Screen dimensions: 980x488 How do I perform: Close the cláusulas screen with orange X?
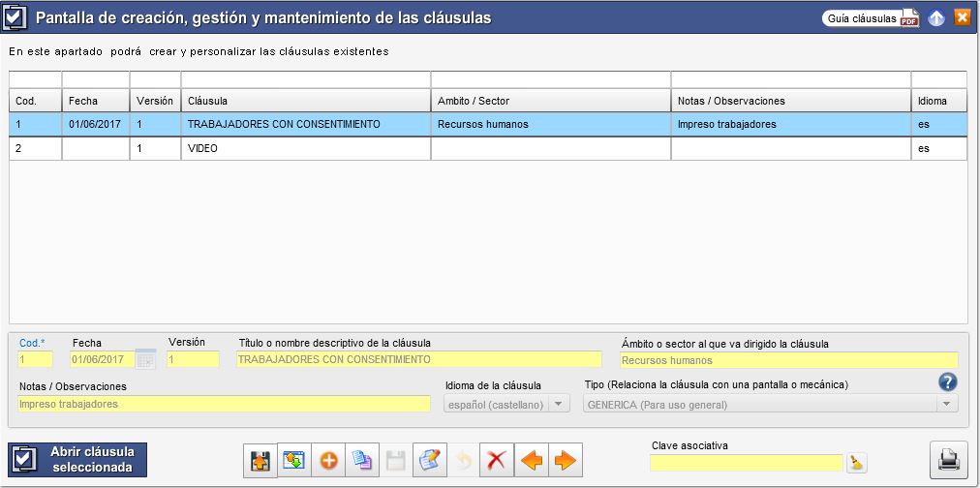(x=962, y=17)
